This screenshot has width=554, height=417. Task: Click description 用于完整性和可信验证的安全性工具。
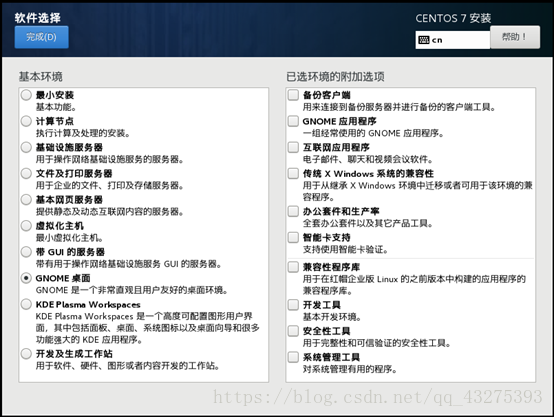[377, 343]
